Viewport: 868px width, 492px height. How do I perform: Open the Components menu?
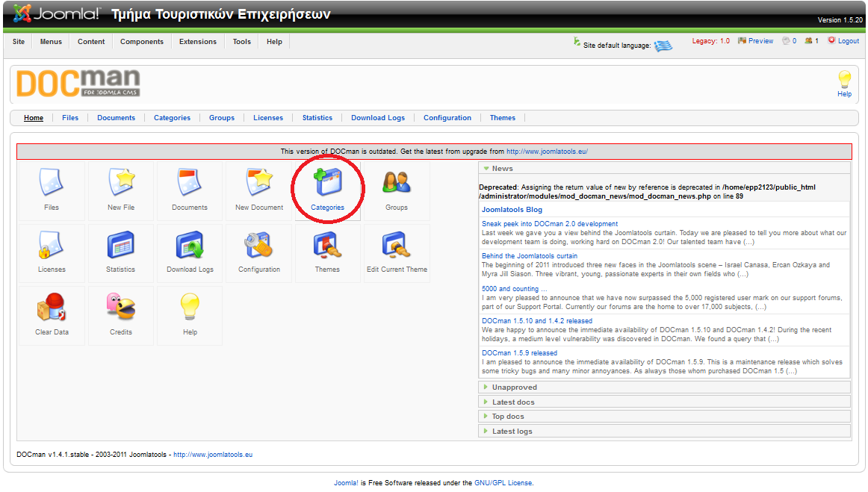[x=142, y=42]
